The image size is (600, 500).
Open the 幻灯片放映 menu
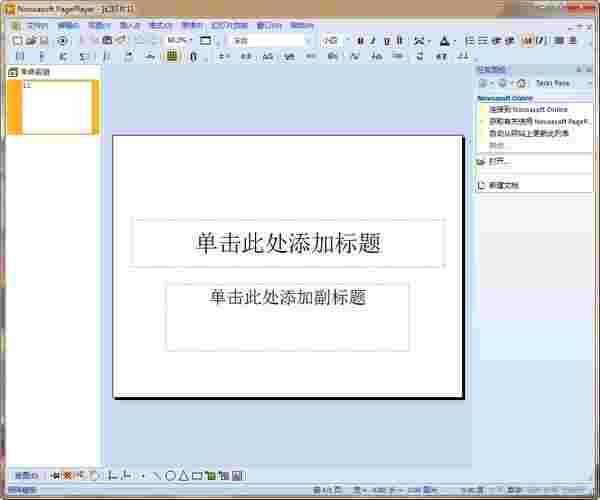pyautogui.click(x=230, y=26)
